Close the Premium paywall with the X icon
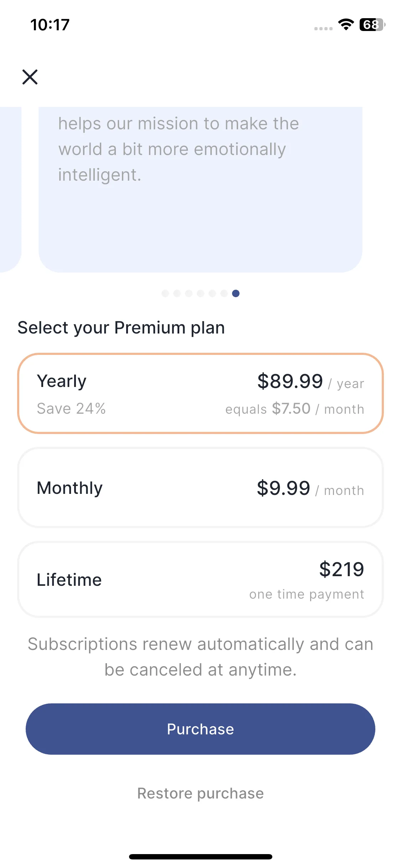The image size is (401, 868). click(30, 77)
